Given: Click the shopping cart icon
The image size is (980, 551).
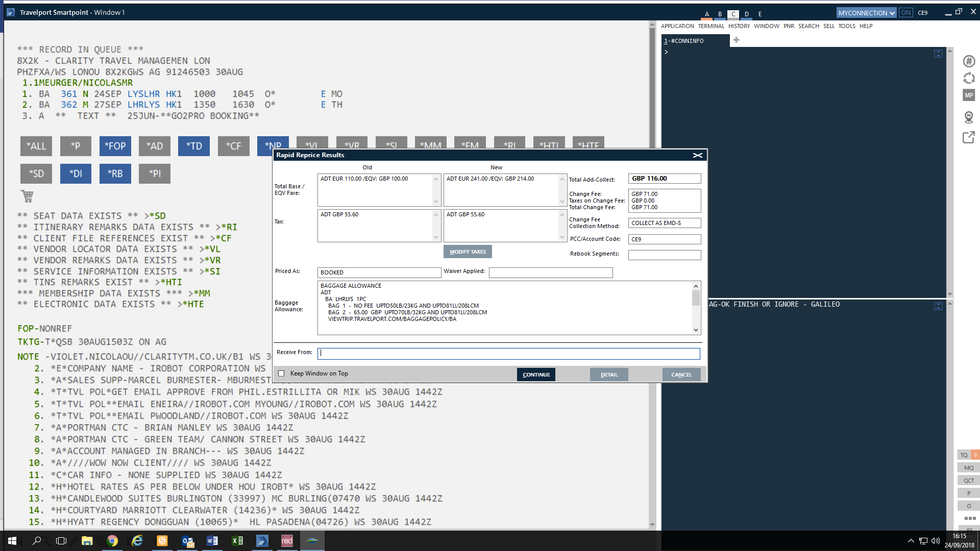Looking at the screenshot, I should [x=27, y=196].
